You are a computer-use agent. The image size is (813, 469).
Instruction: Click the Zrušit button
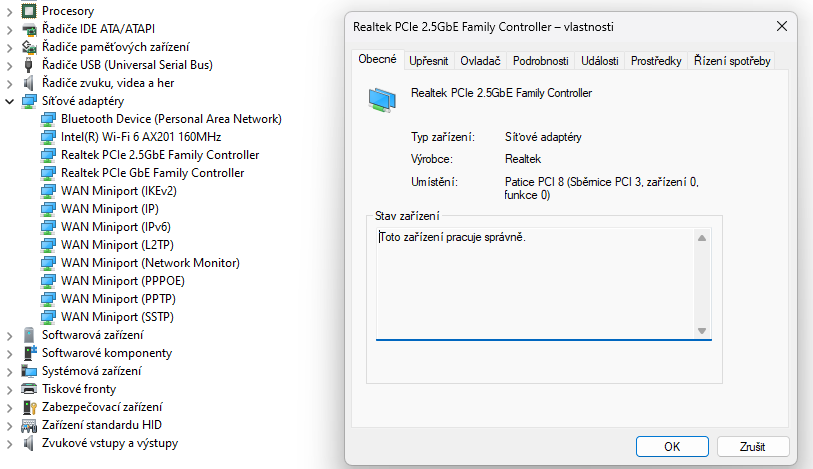[752, 446]
